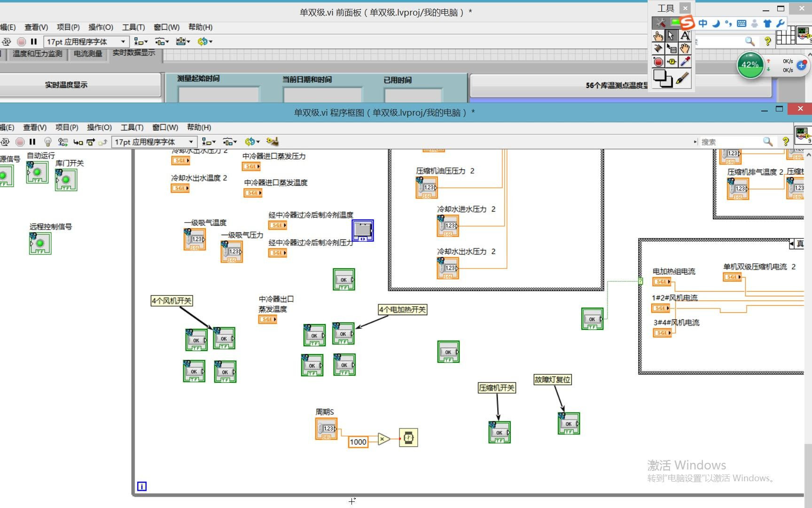812x508 pixels.
Task: Select the Scroll Window hand tool
Action: pyautogui.click(x=685, y=48)
